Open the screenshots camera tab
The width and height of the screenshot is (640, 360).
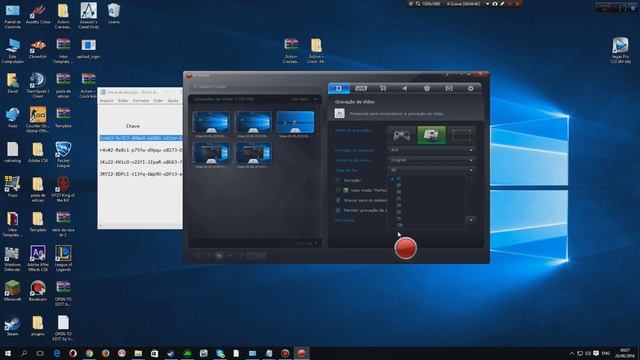pos(449,88)
